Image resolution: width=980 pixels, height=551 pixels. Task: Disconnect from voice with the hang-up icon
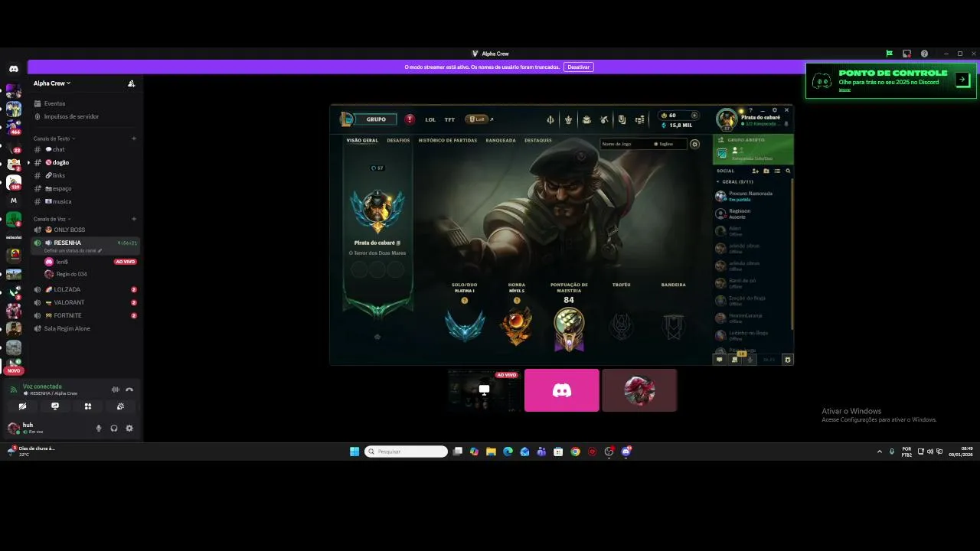click(x=129, y=390)
